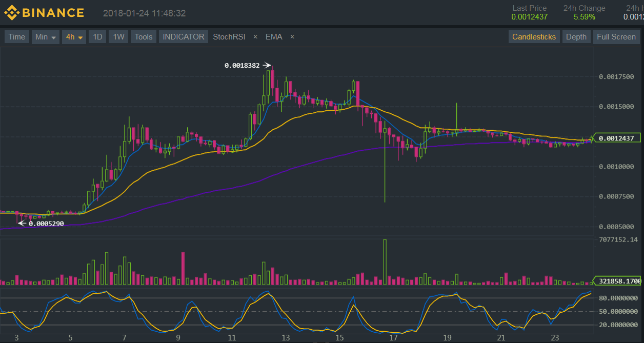Click the 0.0017500 price axis label
This screenshot has width=644, height=343.
pos(616,77)
